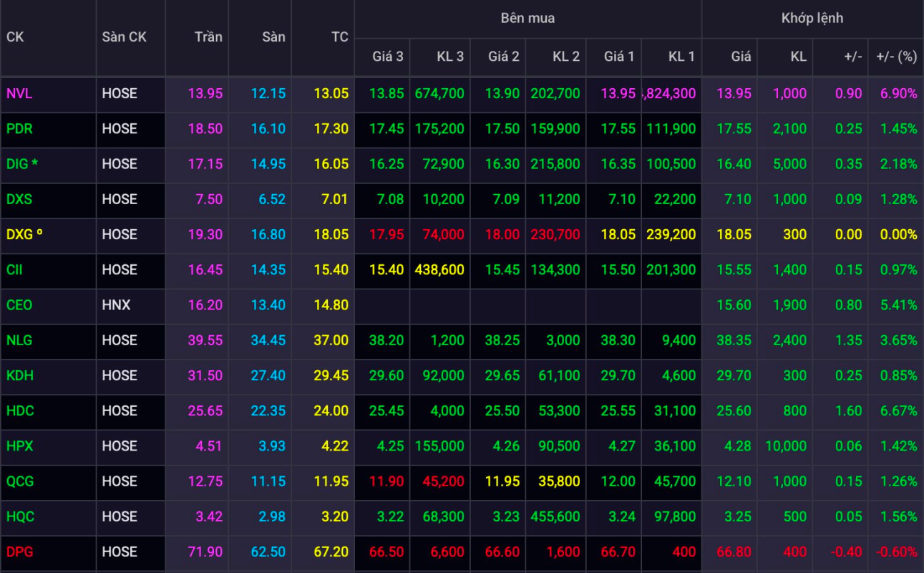Click QCG bid price 11.90

[386, 481]
